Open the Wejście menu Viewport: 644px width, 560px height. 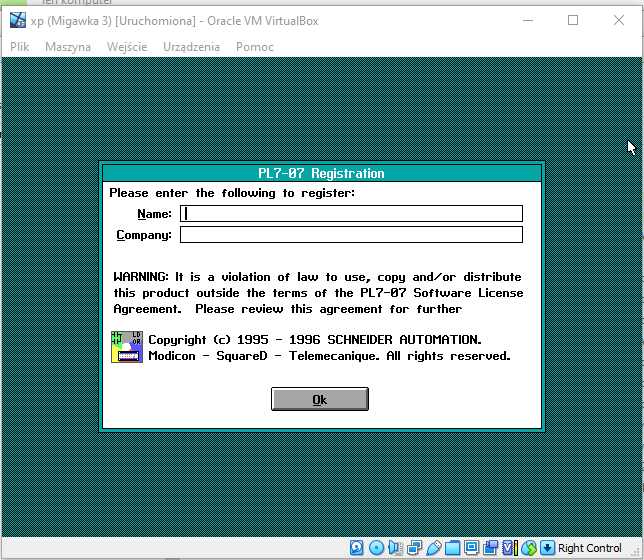[127, 47]
